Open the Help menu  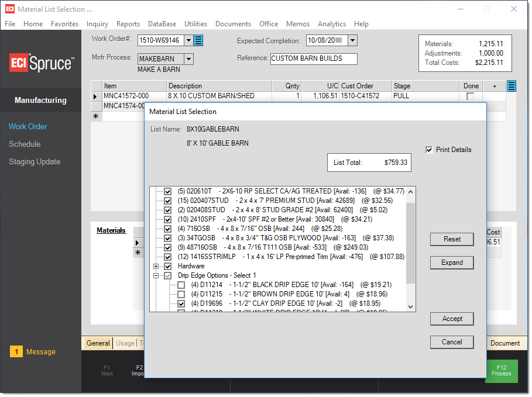(x=361, y=24)
